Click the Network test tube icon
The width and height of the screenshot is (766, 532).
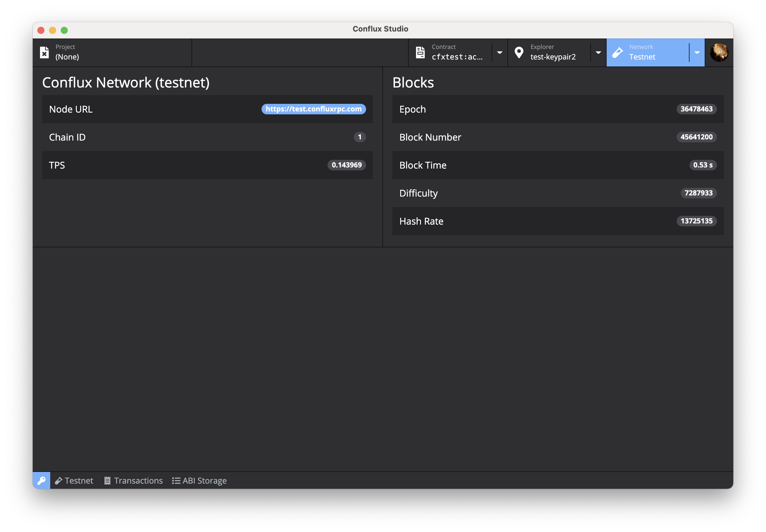617,52
